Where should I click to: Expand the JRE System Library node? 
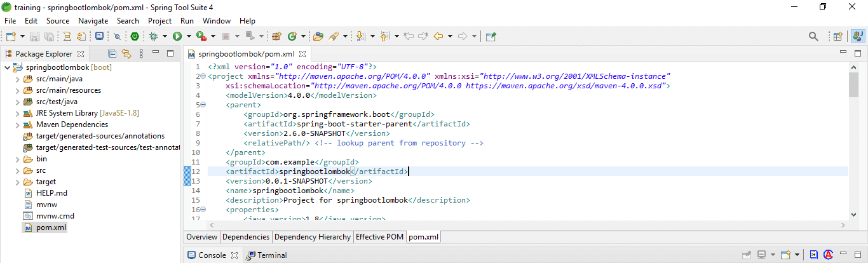[x=18, y=113]
